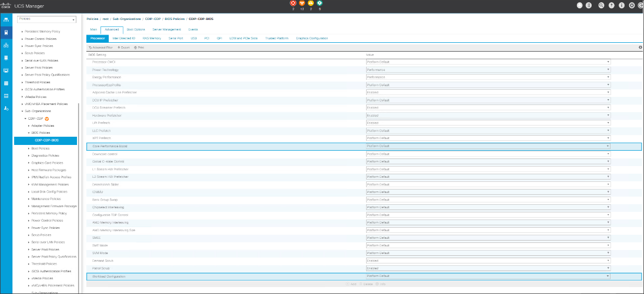Open the LOM and PCIe Slots subtab
This screenshot has height=294, width=644.
(243, 38)
